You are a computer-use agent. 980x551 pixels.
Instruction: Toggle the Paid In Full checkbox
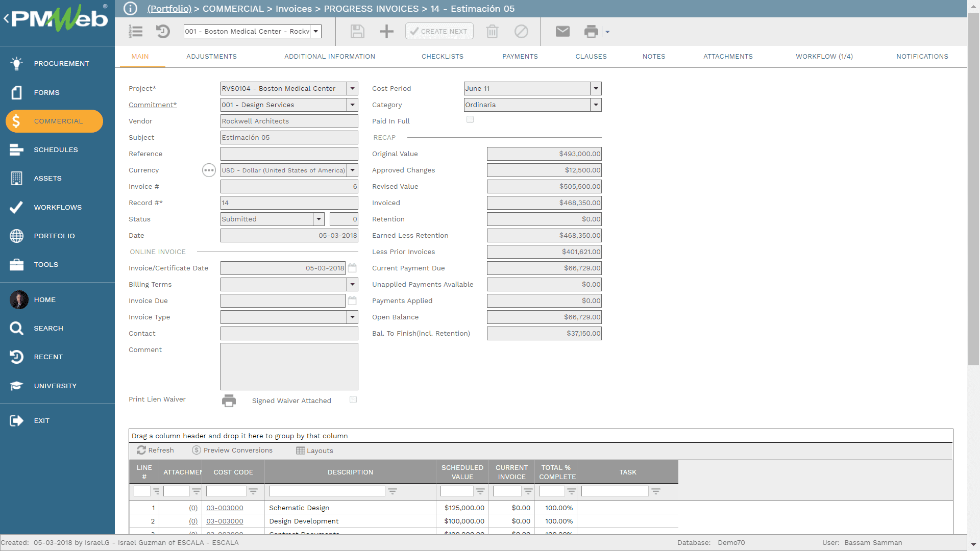click(x=470, y=120)
